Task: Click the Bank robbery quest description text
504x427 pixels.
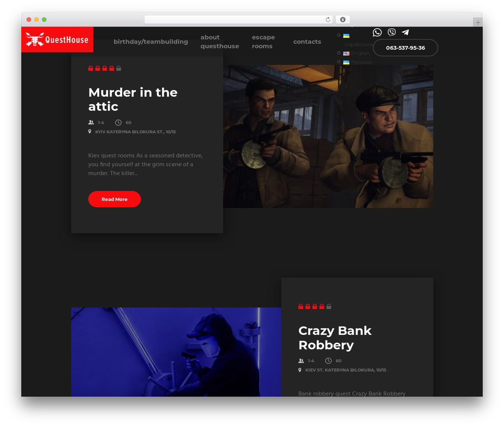Action: [x=352, y=394]
